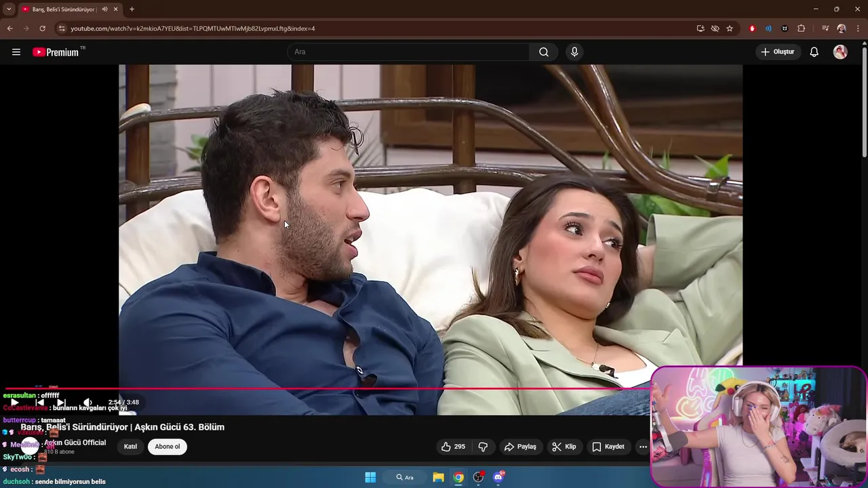This screenshot has width=868, height=488.
Task: Install app via address bar install icon
Action: [701, 28]
